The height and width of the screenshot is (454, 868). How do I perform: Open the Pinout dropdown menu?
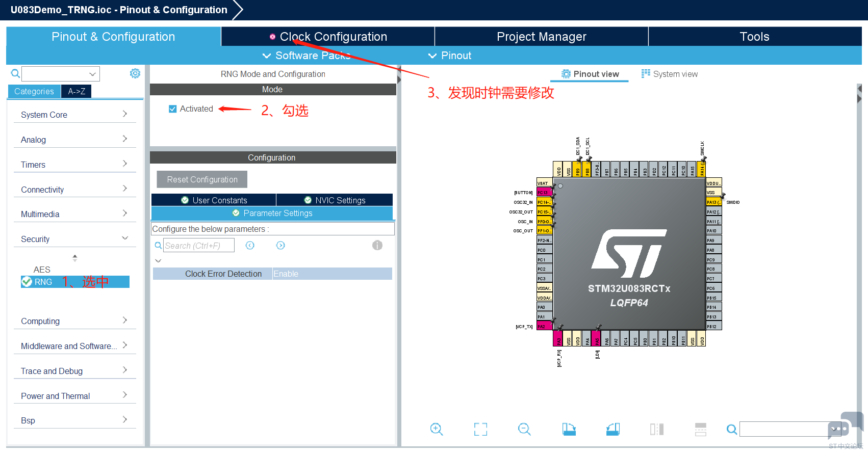[449, 56]
